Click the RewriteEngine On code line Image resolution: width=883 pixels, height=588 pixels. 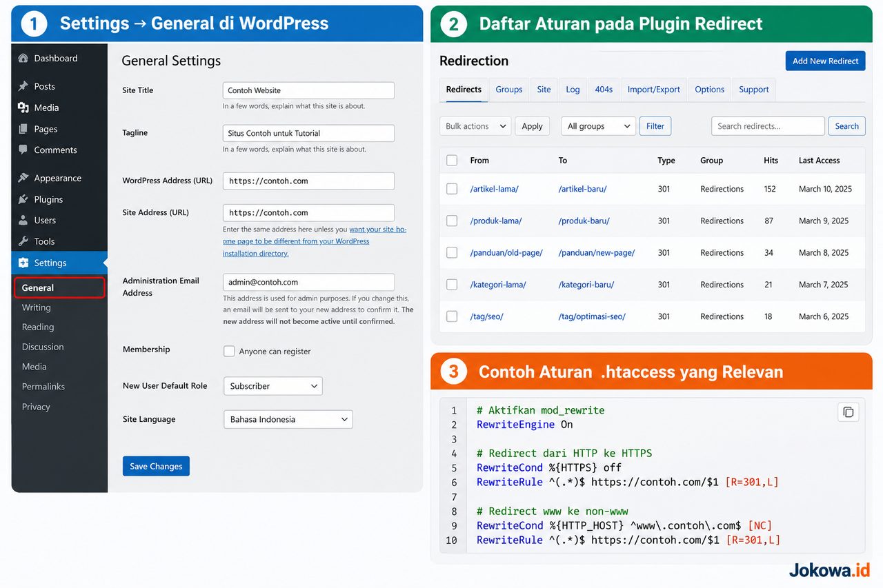tap(525, 425)
